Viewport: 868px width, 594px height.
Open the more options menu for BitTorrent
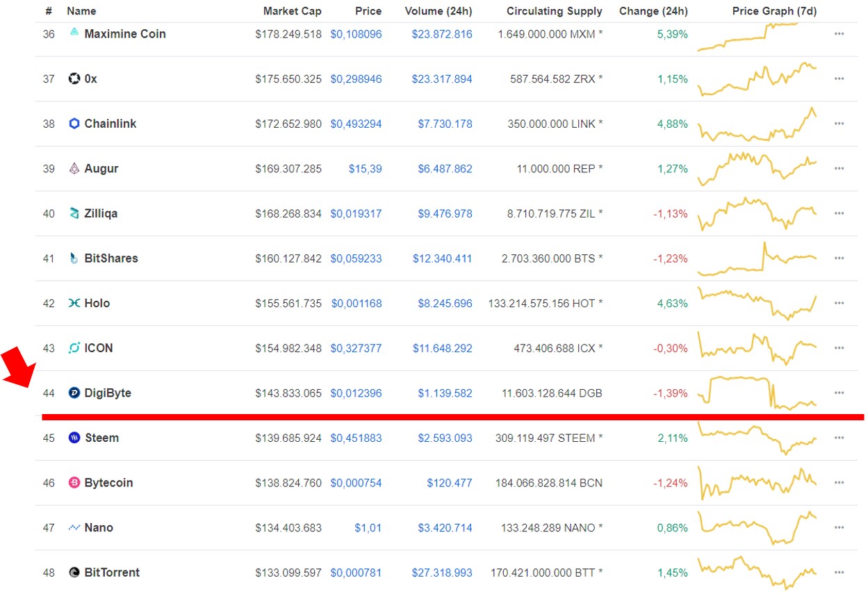point(839,572)
